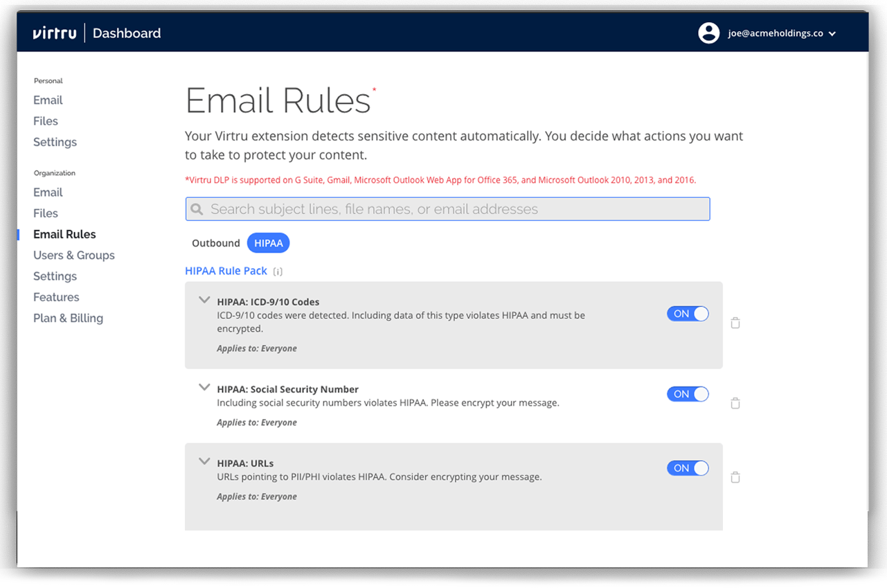Switch to the Outbound tab
This screenshot has height=588, width=887.
tap(215, 243)
